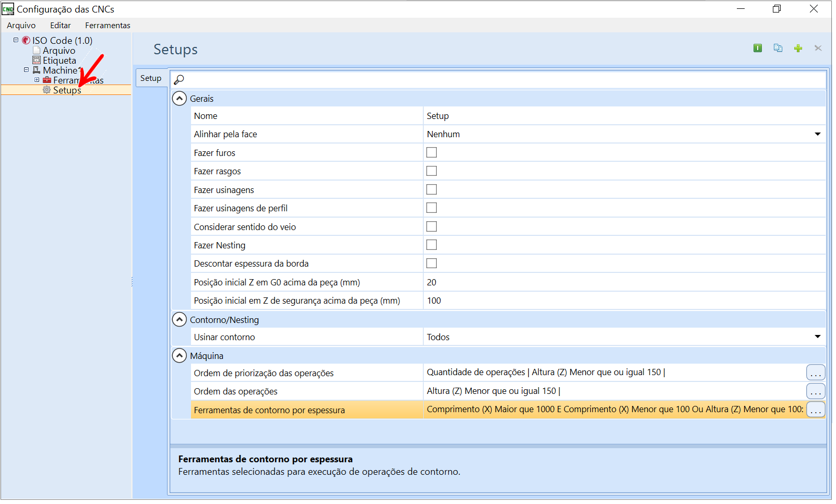Click Ferramentas de contorno por espessura row label

click(269, 410)
